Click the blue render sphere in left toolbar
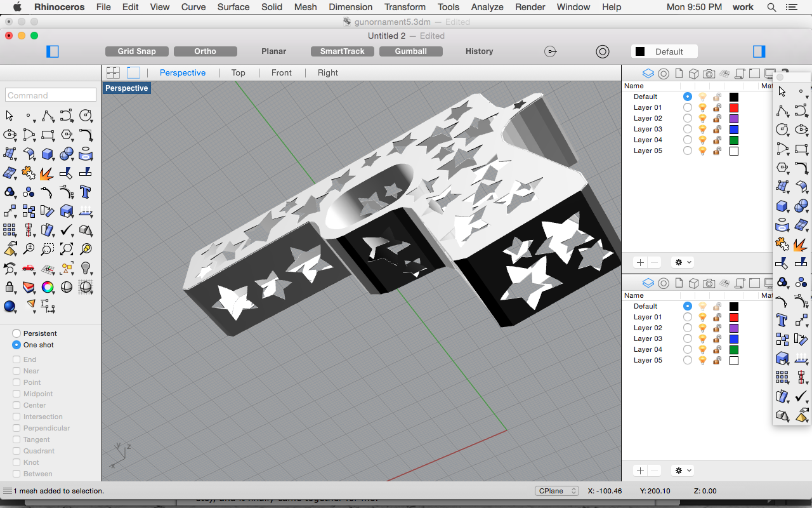This screenshot has width=812, height=508. (10, 306)
